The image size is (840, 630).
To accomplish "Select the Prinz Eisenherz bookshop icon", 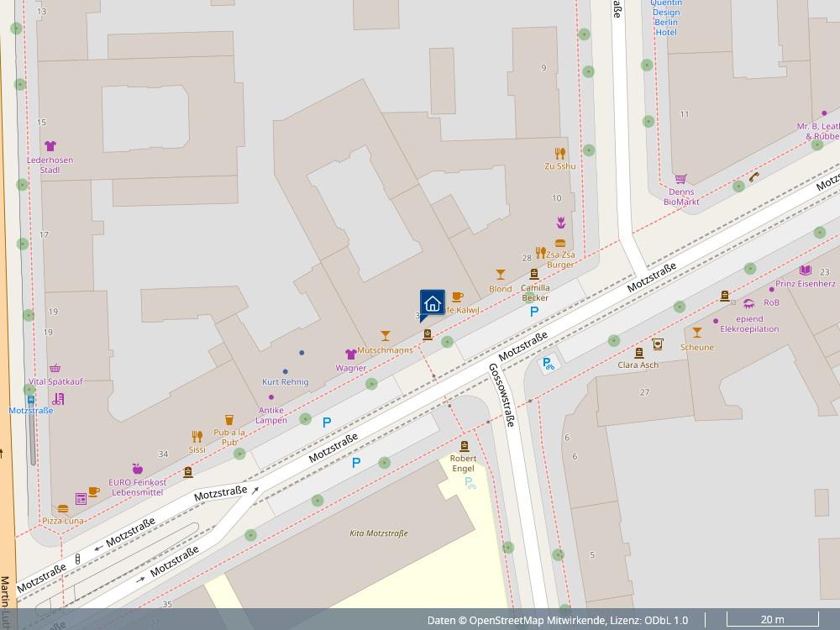I will coord(805,270).
